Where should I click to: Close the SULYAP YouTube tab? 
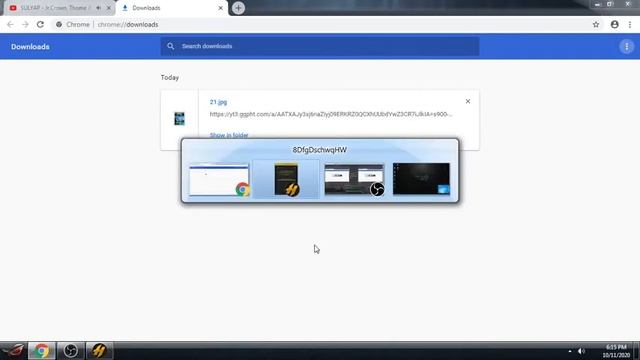pyautogui.click(x=109, y=8)
